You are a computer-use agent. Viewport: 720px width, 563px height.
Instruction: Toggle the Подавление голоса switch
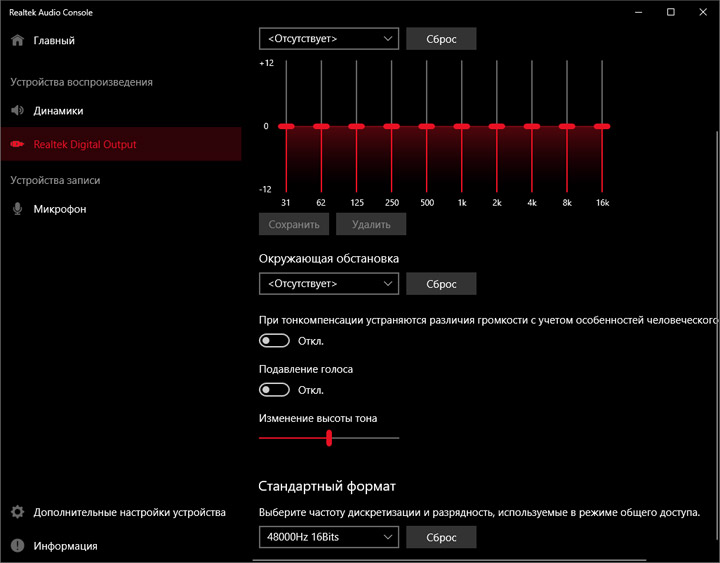click(274, 390)
